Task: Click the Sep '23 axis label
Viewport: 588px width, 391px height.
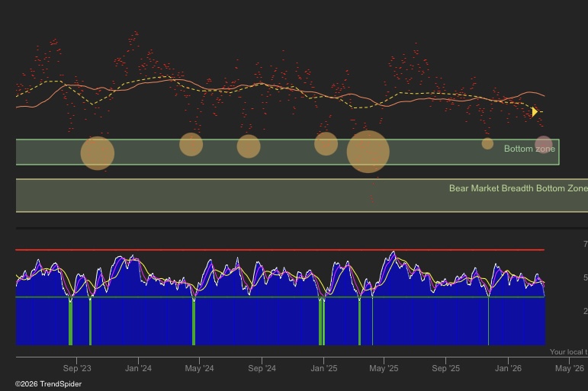Action: coord(77,368)
